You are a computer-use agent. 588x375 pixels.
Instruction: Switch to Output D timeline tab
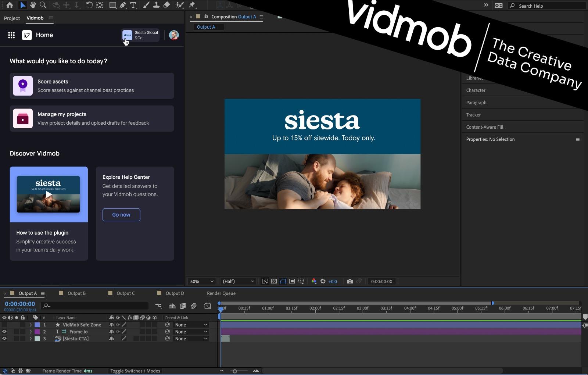tap(175, 293)
